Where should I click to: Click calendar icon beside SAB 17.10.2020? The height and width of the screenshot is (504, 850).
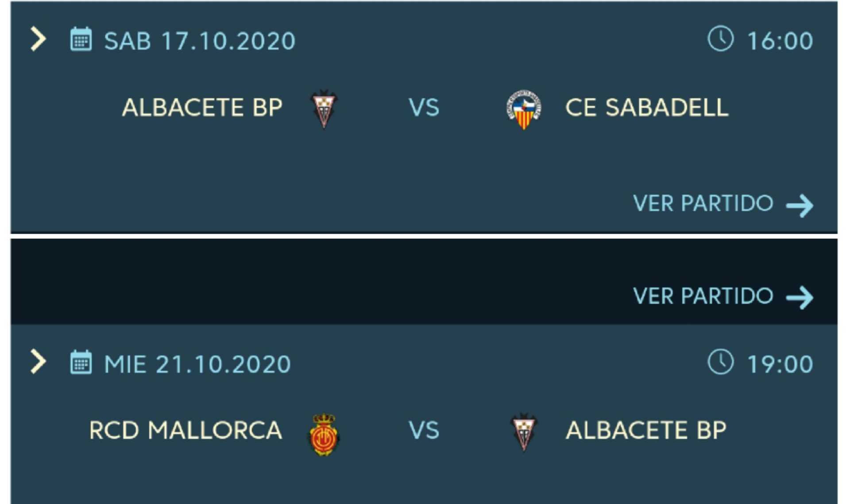click(x=81, y=39)
